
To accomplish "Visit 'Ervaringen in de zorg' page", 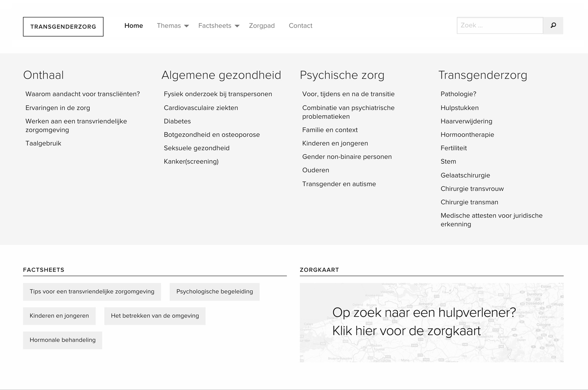I will pyautogui.click(x=58, y=108).
